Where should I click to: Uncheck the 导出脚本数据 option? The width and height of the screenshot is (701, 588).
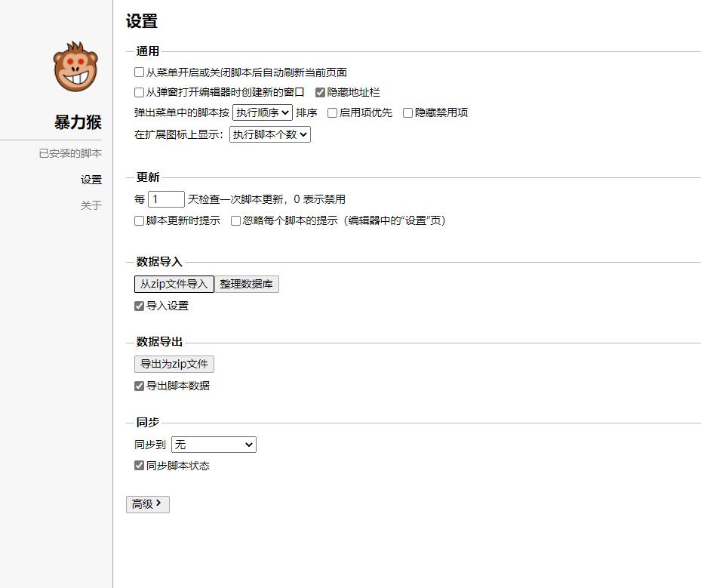click(138, 386)
